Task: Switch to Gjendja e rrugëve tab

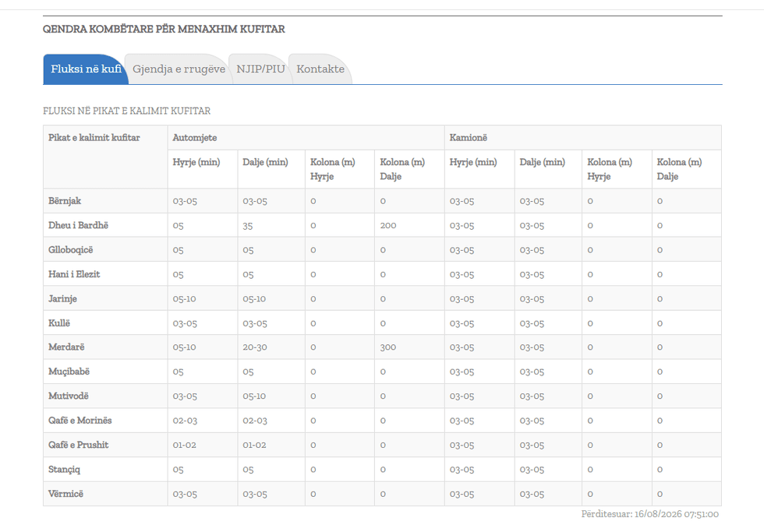Action: tap(179, 69)
